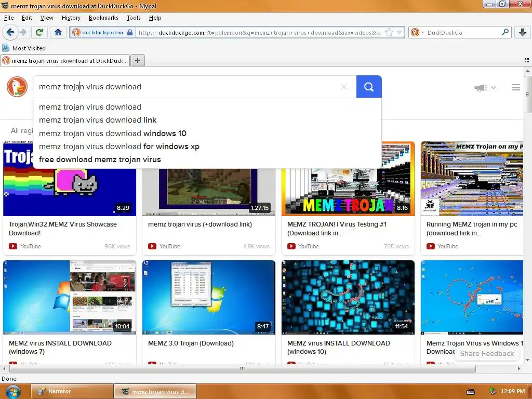The height and width of the screenshot is (399, 532).
Task: Click the 12:09 PM system clock
Action: (513, 392)
